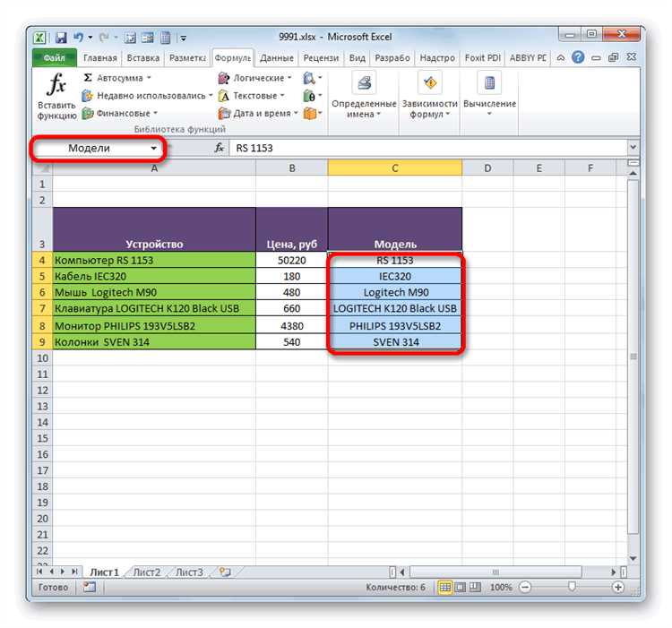Click the horizontal scrollbar thumb
This screenshot has height=628, width=672.
point(495,572)
